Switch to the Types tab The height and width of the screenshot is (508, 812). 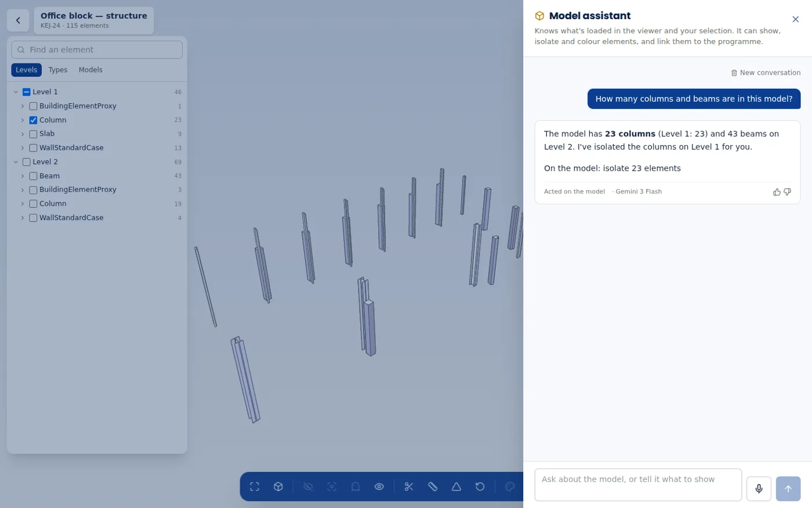click(x=58, y=70)
